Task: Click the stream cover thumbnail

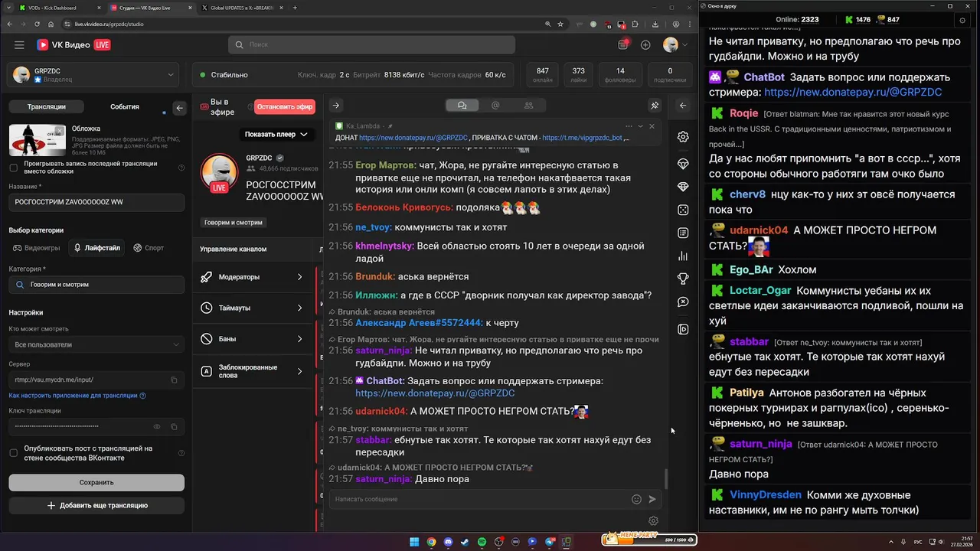Action: 38,140
